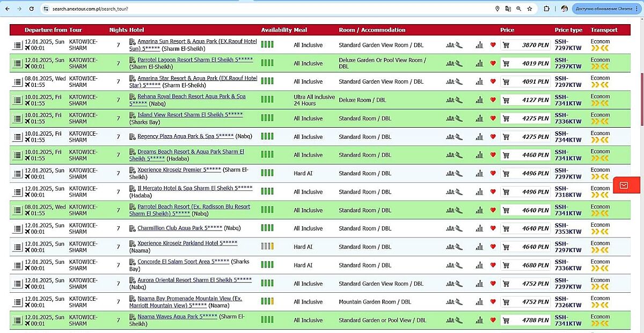The width and height of the screenshot is (644, 333).
Task: Click cart icon next to 4680 PLN price
Action: coord(506,265)
